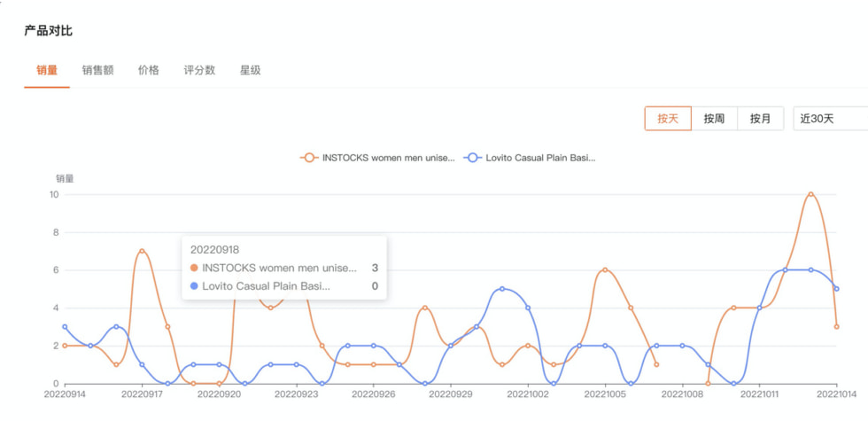Switch to 按月 monthly view
The width and height of the screenshot is (868, 421).
(x=760, y=118)
